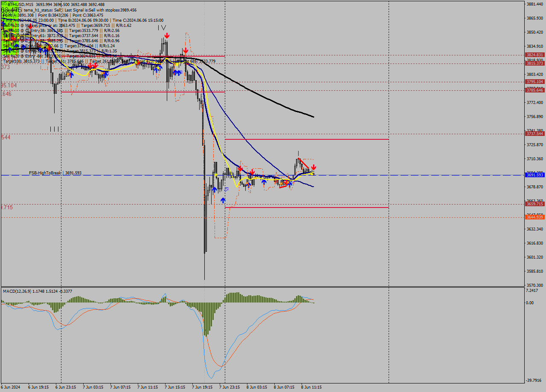This screenshot has width=546, height=392.
Task: Click the 3785.646 red price tag
Action: tap(534, 90)
